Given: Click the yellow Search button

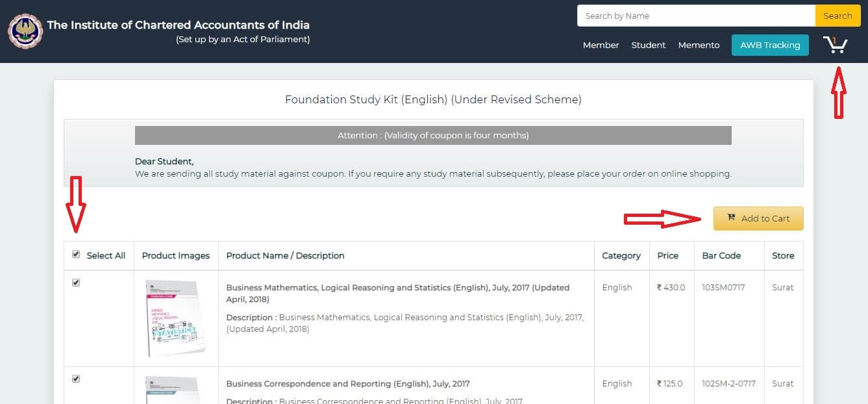Looking at the screenshot, I should coord(837,16).
